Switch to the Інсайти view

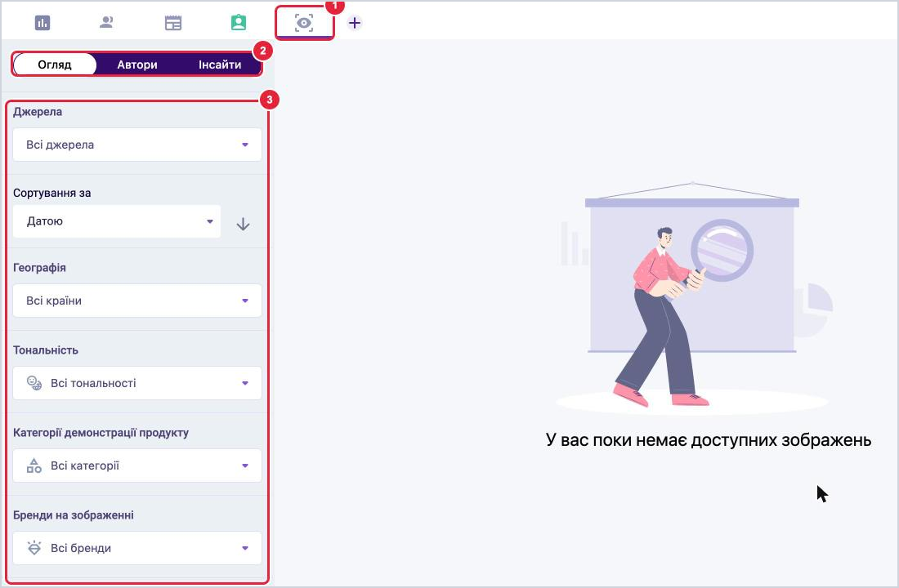tap(220, 65)
